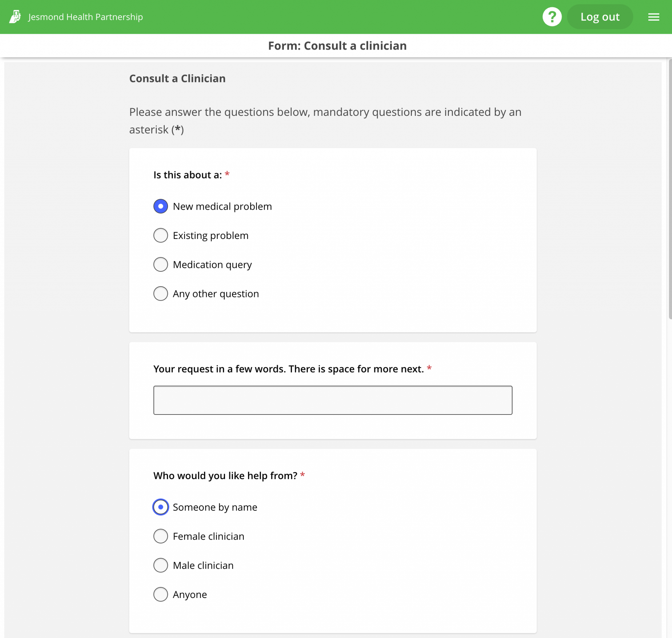
Task: Open the help question mark icon
Action: click(x=552, y=16)
